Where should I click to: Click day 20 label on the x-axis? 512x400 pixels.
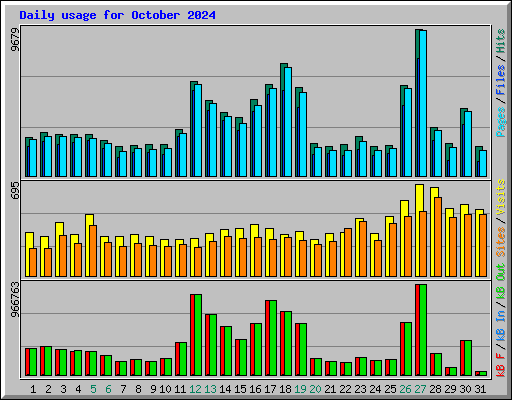pyautogui.click(x=315, y=389)
